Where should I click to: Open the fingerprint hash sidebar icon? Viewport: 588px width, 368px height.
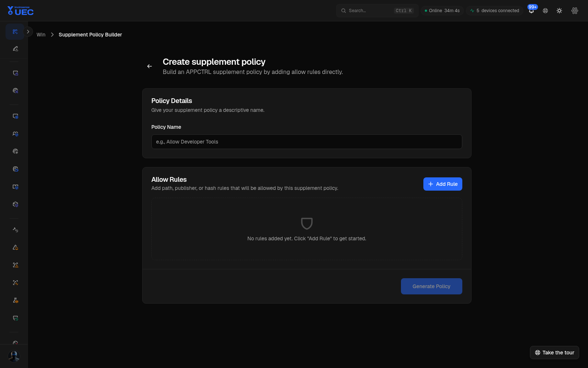coord(15,151)
